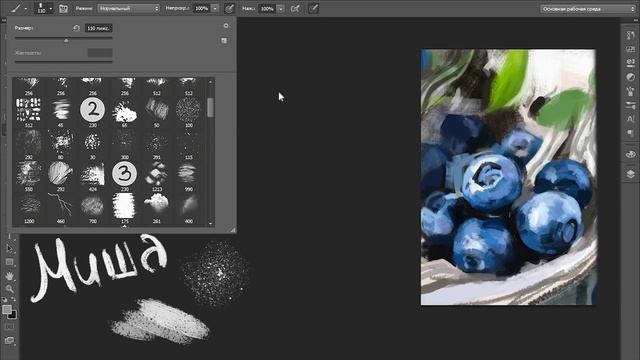The width and height of the screenshot is (640, 360).
Task: Open the brush preset picker dropdown arrow
Action: coord(51,9)
